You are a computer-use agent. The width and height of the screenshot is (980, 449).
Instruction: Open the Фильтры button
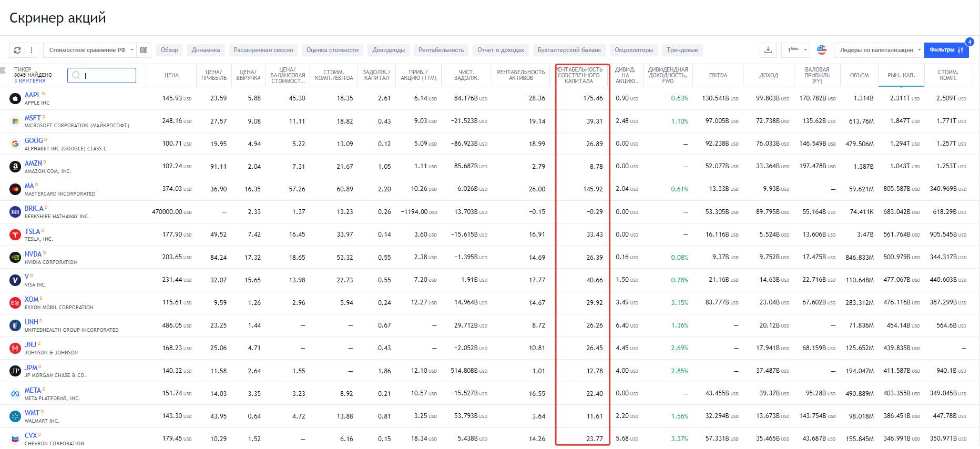pos(946,50)
